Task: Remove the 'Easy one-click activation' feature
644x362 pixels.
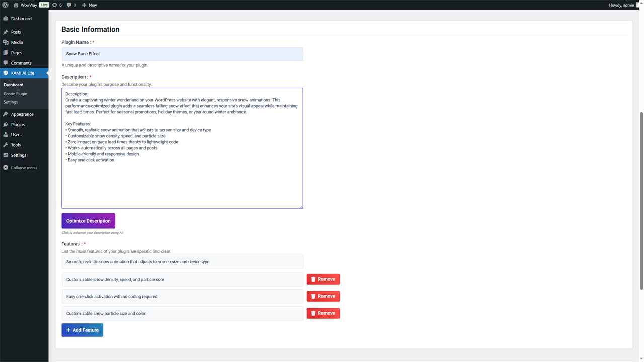Action: pyautogui.click(x=323, y=296)
